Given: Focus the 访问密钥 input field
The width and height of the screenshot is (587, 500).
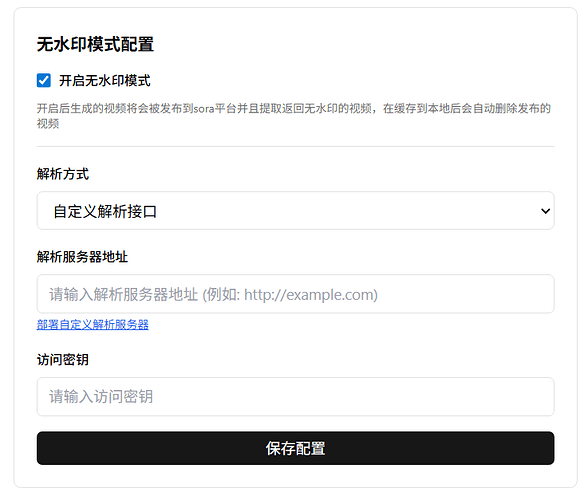Looking at the screenshot, I should [295, 397].
